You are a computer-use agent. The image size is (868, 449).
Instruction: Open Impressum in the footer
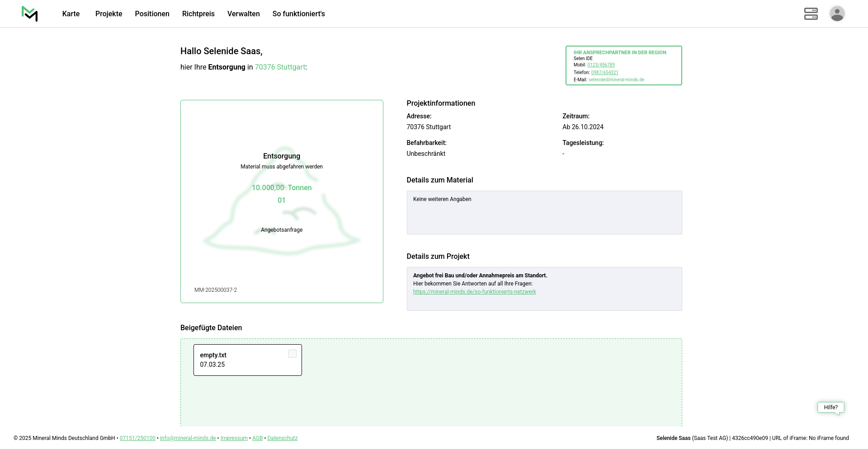click(x=234, y=438)
